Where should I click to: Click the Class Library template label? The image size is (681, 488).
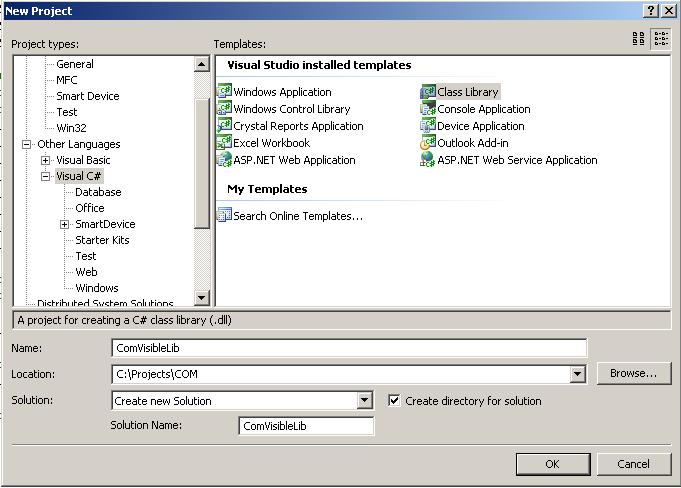pos(468,92)
